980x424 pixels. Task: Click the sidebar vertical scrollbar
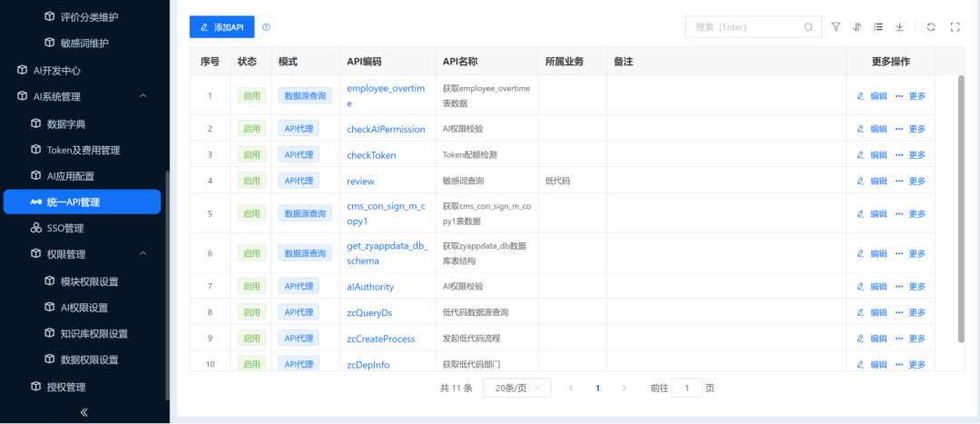pyautogui.click(x=166, y=286)
